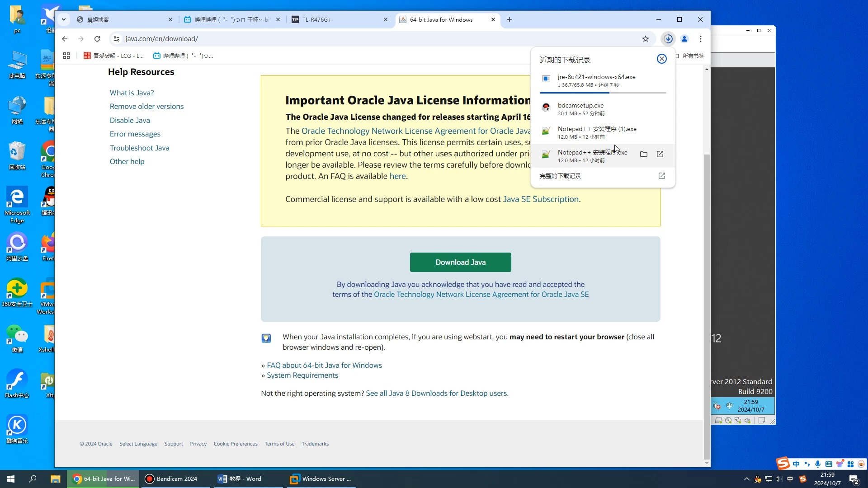Image resolution: width=868 pixels, height=488 pixels.
Task: Show hidden tray icons chevron
Action: (747, 479)
